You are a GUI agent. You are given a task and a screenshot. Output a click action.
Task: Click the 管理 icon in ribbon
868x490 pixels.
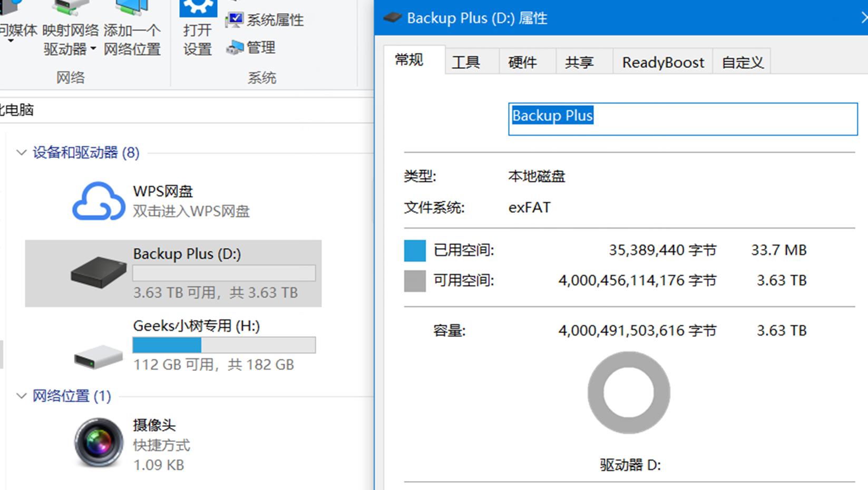(235, 47)
